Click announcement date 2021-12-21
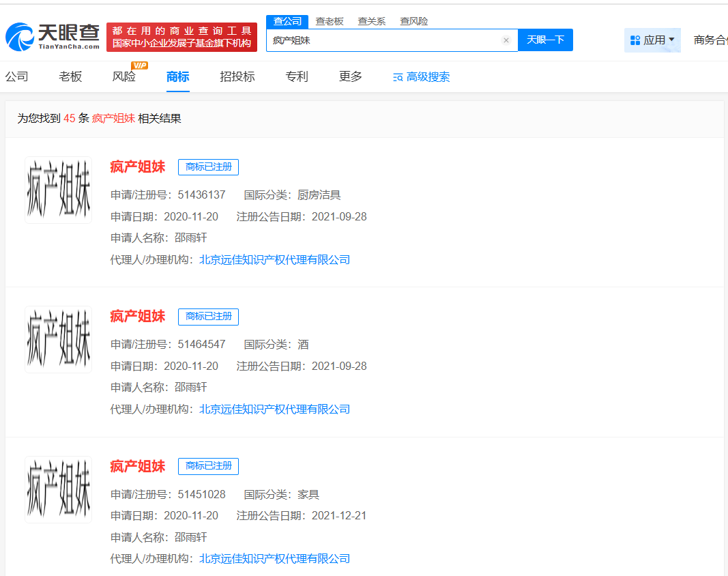 (339, 516)
